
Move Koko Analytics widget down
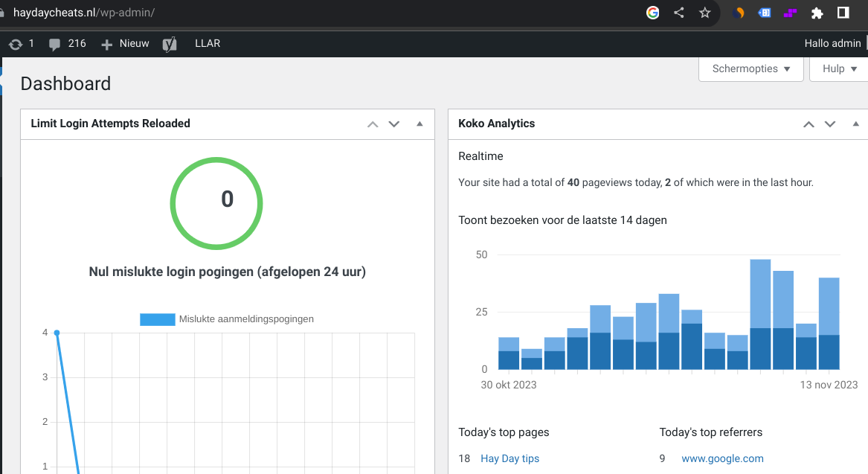830,124
